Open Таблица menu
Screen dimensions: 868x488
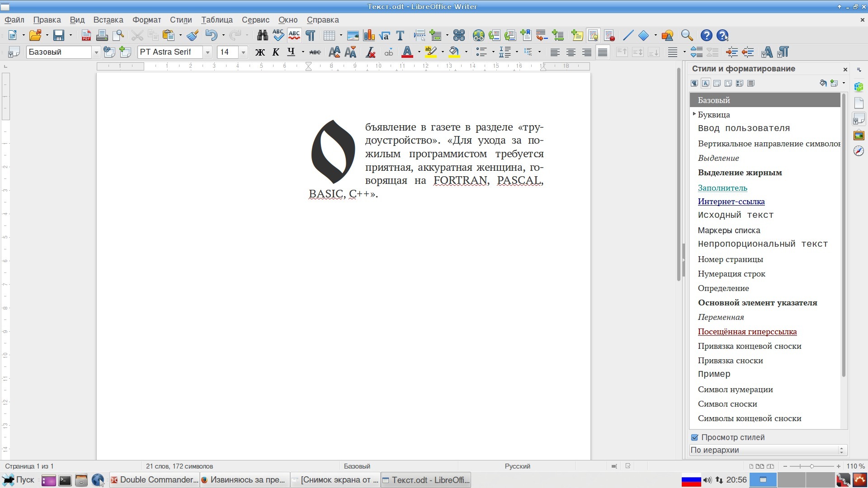(x=217, y=20)
